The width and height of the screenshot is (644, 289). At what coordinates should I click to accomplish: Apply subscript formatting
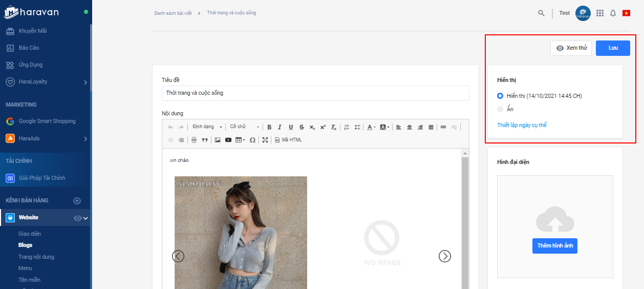[312, 127]
